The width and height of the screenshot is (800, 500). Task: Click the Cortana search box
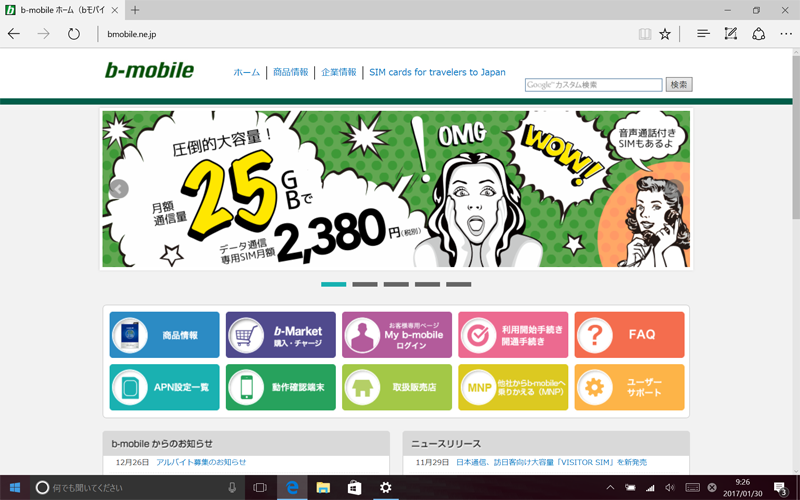click(138, 488)
